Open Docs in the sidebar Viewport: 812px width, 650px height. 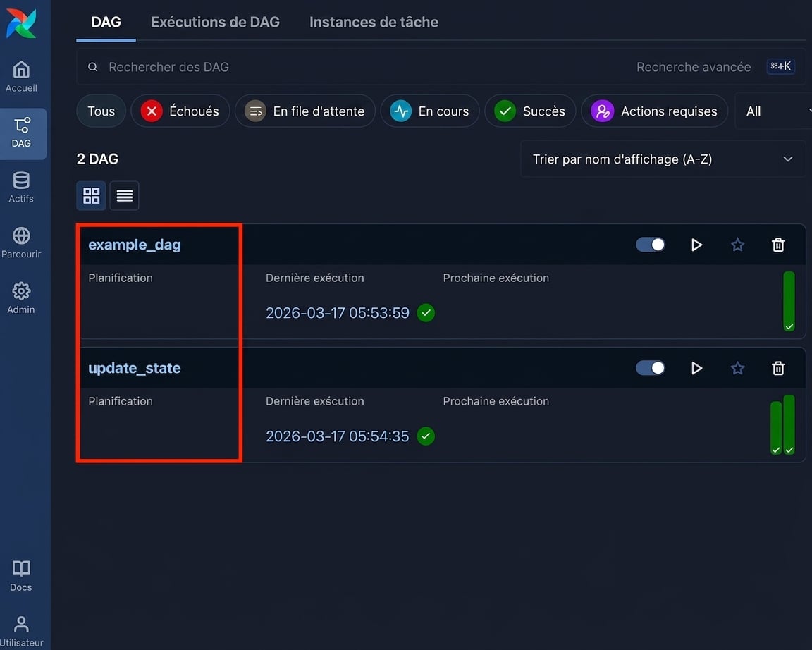pos(21,576)
